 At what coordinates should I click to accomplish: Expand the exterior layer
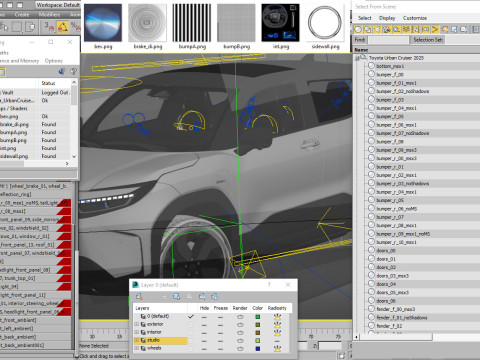[136, 324]
